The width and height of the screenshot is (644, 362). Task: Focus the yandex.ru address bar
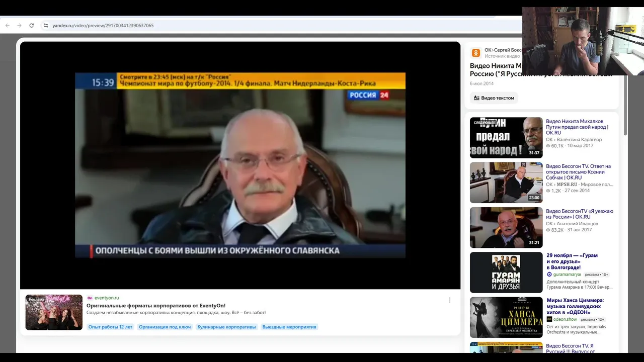pyautogui.click(x=282, y=26)
